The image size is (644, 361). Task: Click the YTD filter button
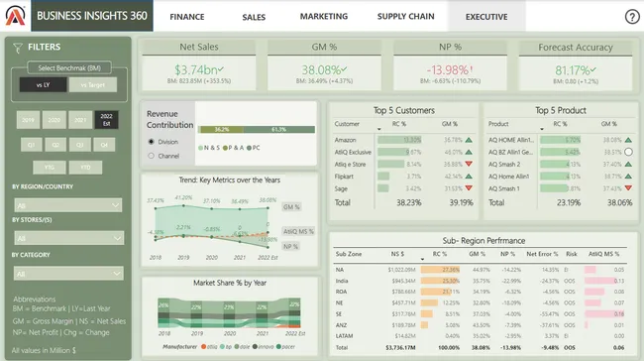click(x=85, y=168)
